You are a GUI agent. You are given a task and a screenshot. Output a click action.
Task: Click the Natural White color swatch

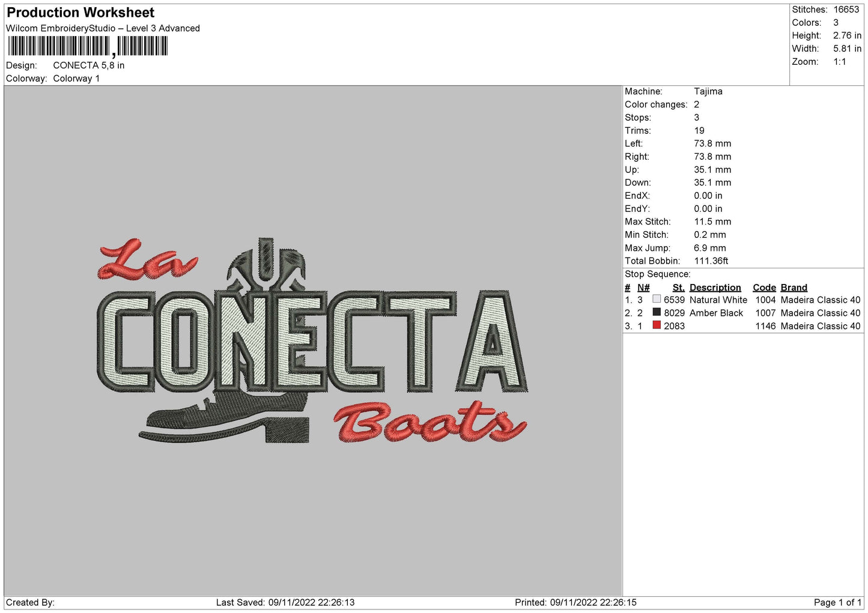click(657, 299)
